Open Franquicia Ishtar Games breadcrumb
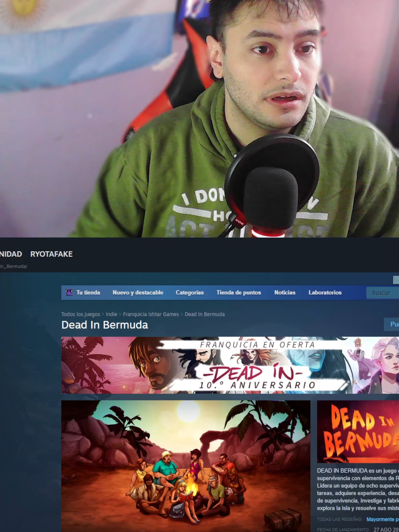The height and width of the screenshot is (532, 399). [x=151, y=314]
